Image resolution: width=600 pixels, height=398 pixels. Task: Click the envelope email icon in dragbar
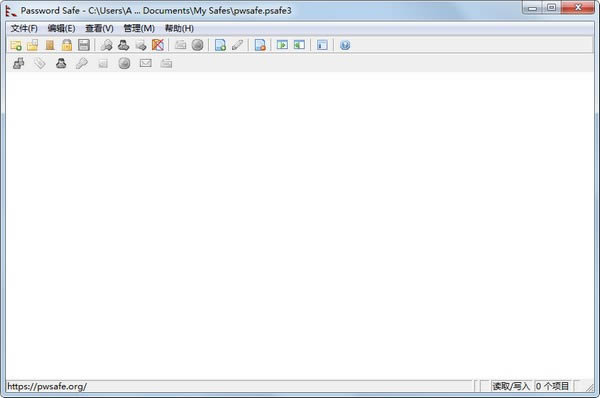click(145, 63)
